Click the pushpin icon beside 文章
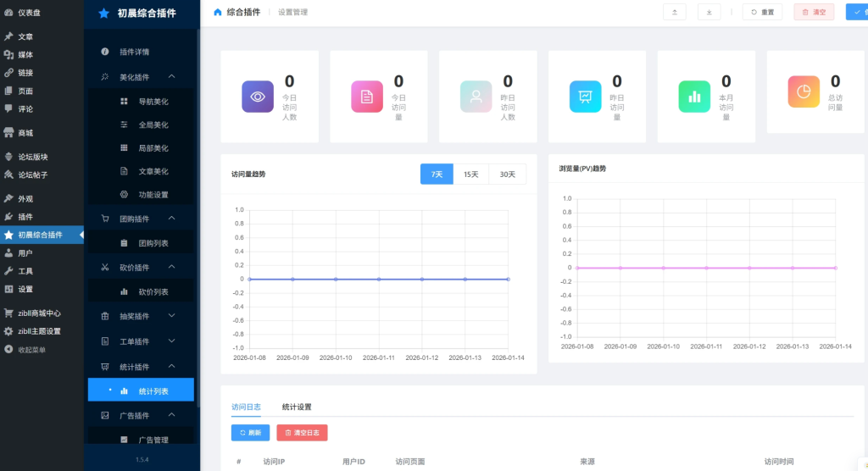 pyautogui.click(x=8, y=36)
